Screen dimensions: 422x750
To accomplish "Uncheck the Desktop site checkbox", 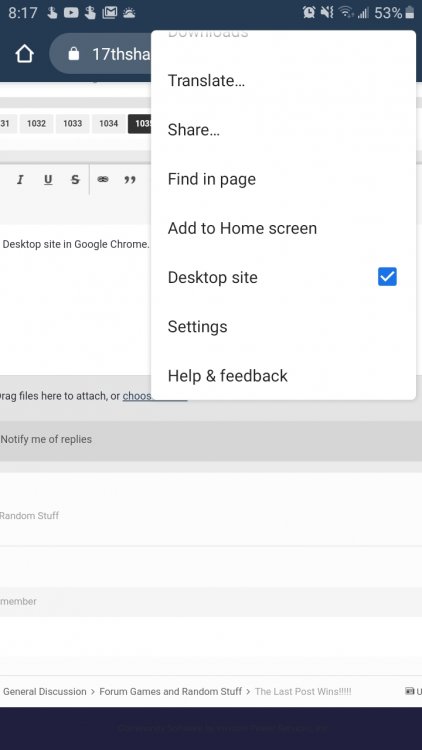I will [387, 276].
